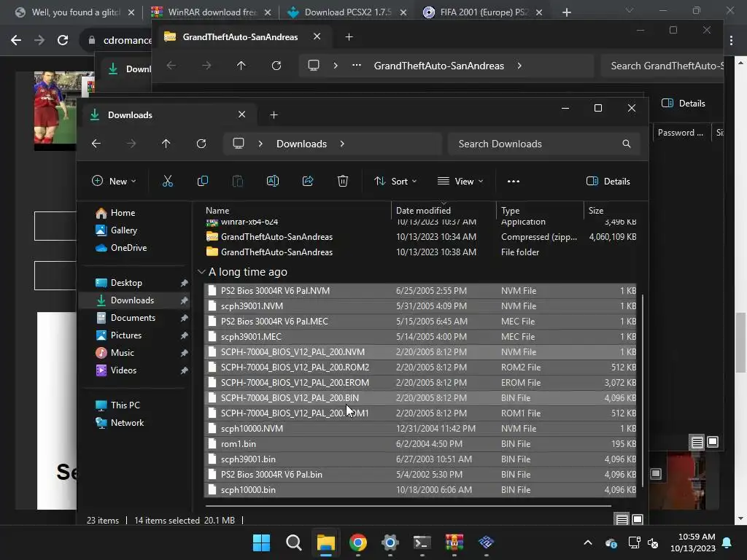Select GrandTheftAuto-SanAndreas compressed zip file

point(420,237)
